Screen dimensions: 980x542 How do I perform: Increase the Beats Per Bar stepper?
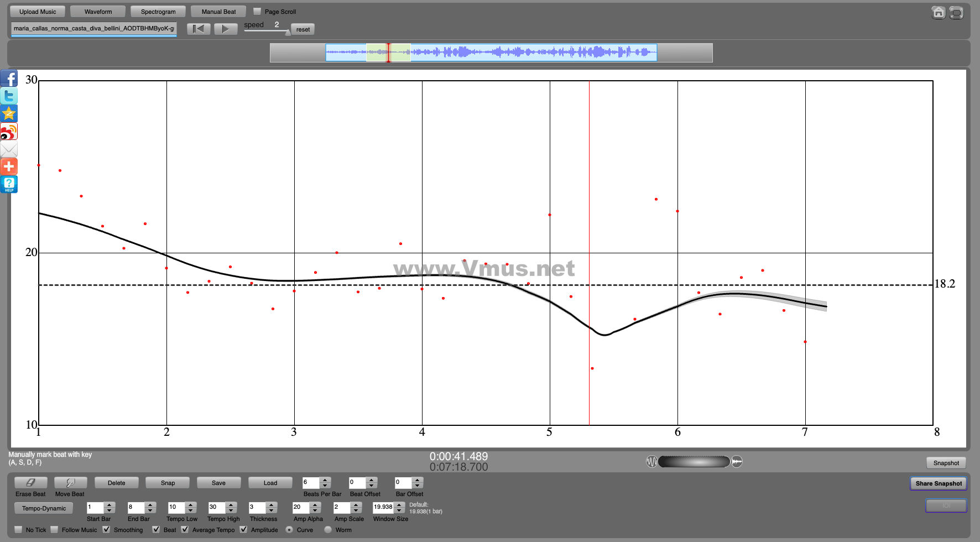click(x=325, y=480)
